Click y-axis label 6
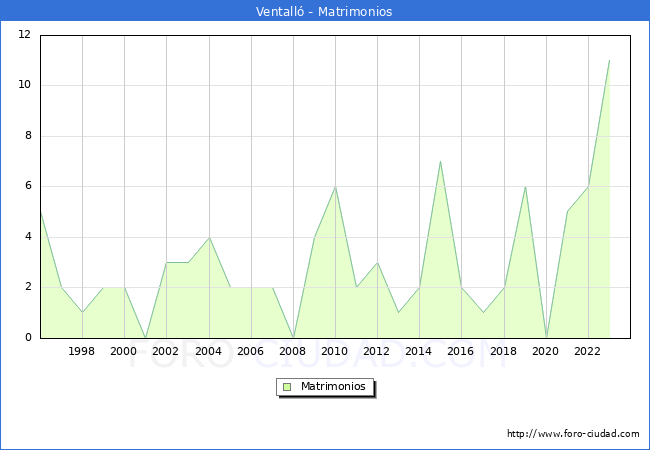650x450 pixels. click(28, 186)
